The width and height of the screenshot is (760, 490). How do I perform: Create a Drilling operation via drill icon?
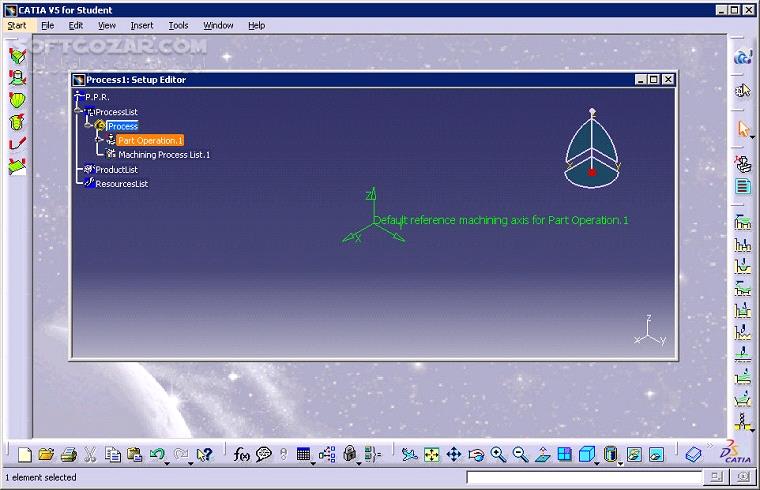click(743, 422)
